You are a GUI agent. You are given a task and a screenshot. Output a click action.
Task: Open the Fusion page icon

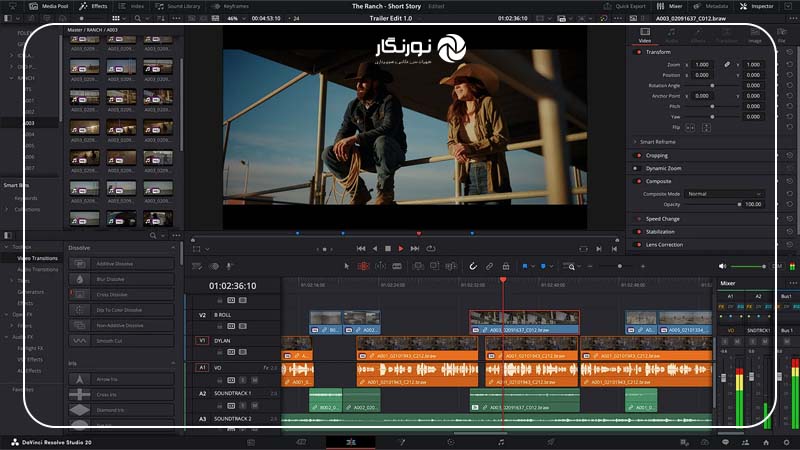402,442
